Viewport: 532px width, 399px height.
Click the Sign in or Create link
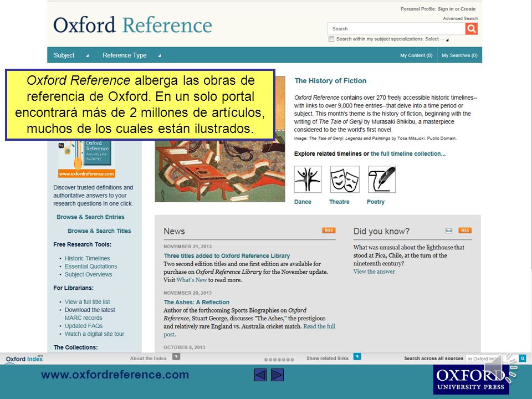click(457, 9)
